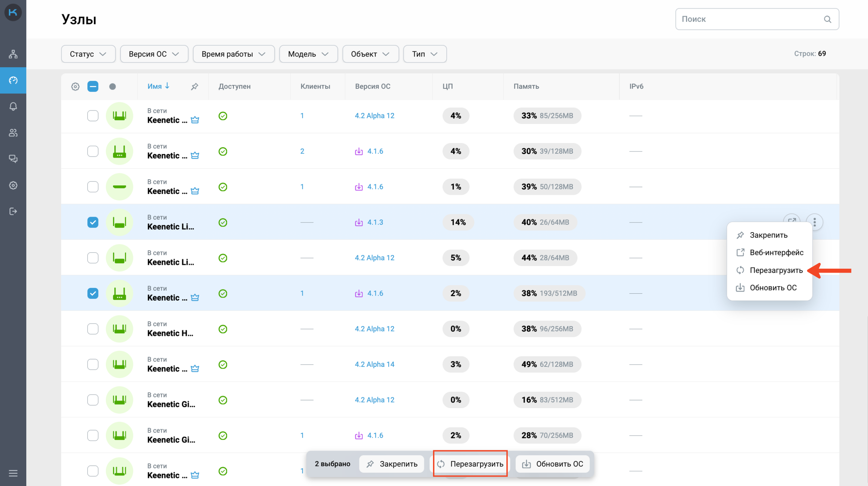Uncheck the Keenetic 4.1.3 row checkbox

pos(93,222)
